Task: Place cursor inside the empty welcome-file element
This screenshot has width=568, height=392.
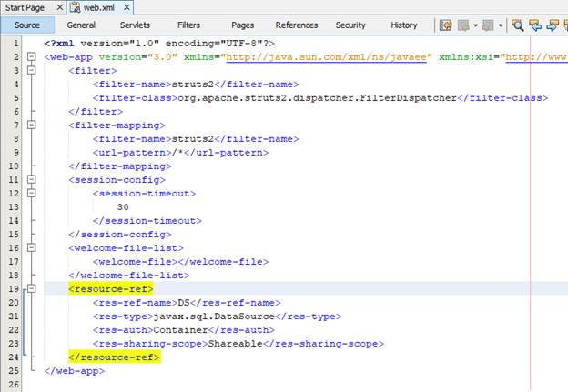Action: pos(177,262)
